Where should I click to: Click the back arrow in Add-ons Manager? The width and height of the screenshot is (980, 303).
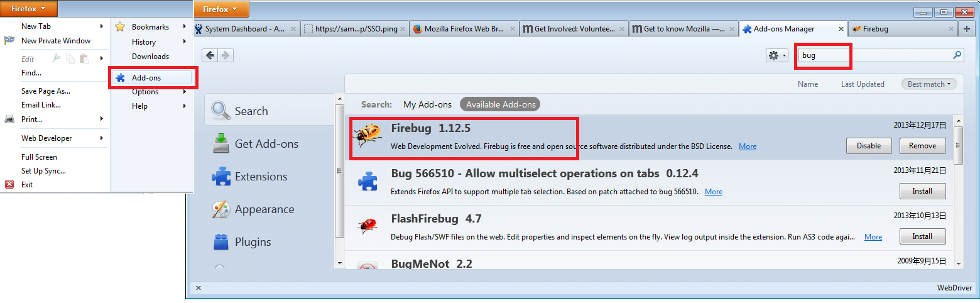[x=210, y=55]
